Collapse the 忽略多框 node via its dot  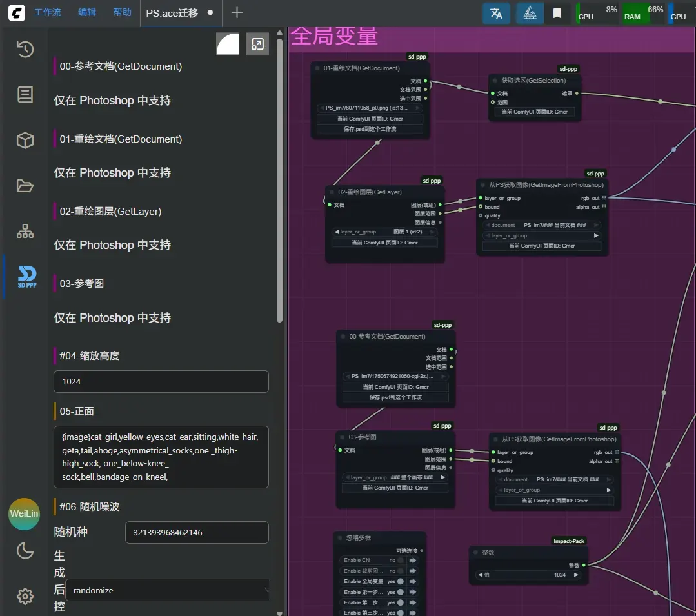coord(339,537)
